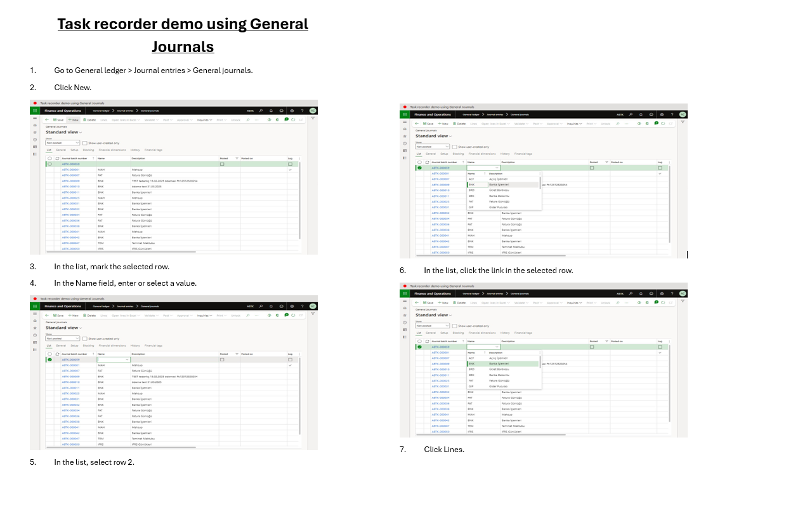Refresh the journal grid with the refresh icon

[57, 158]
